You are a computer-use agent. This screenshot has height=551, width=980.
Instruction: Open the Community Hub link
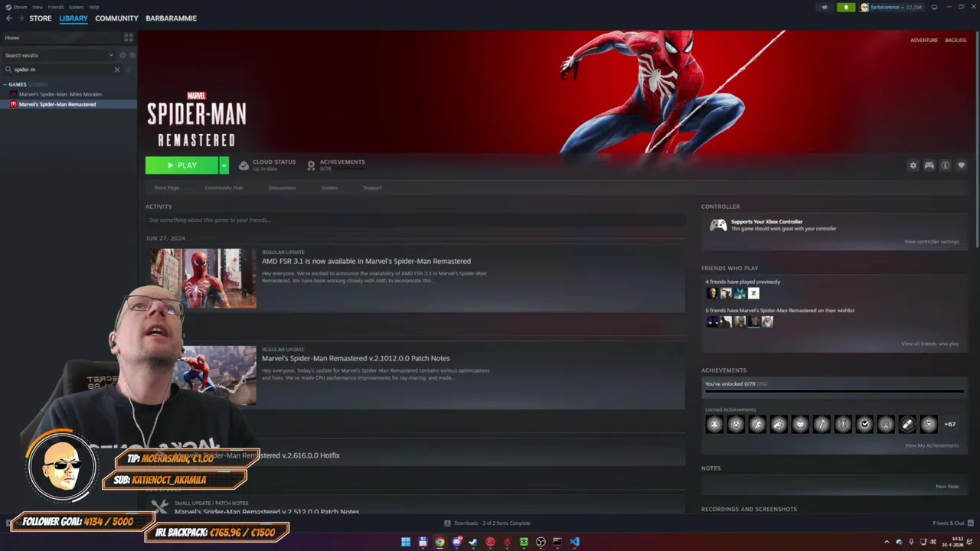[x=224, y=187]
